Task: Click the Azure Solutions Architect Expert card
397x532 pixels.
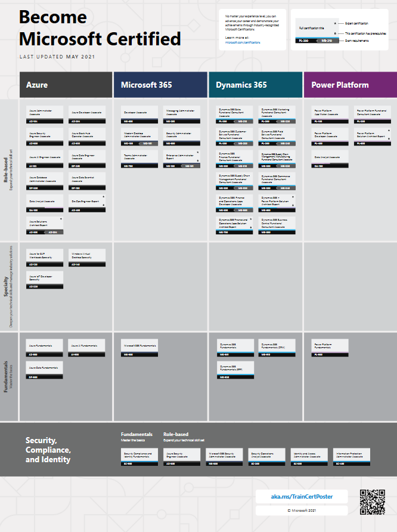Action: (45, 225)
